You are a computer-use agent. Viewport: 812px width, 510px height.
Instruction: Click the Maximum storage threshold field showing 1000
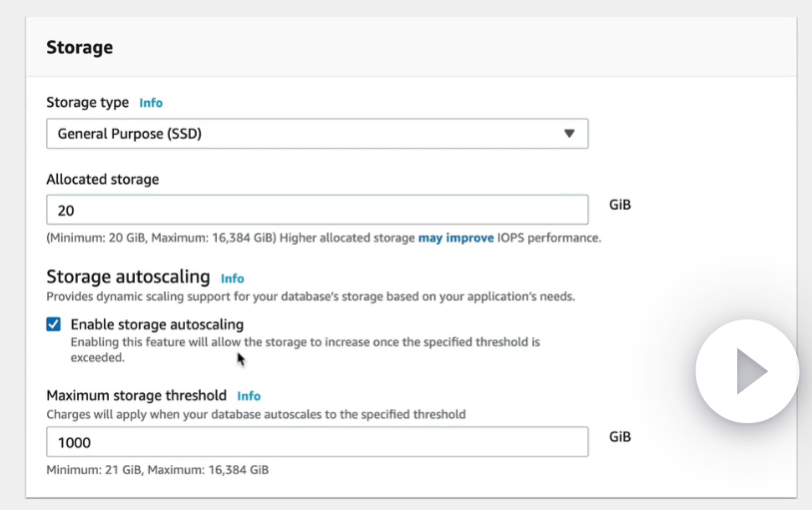pyautogui.click(x=317, y=442)
